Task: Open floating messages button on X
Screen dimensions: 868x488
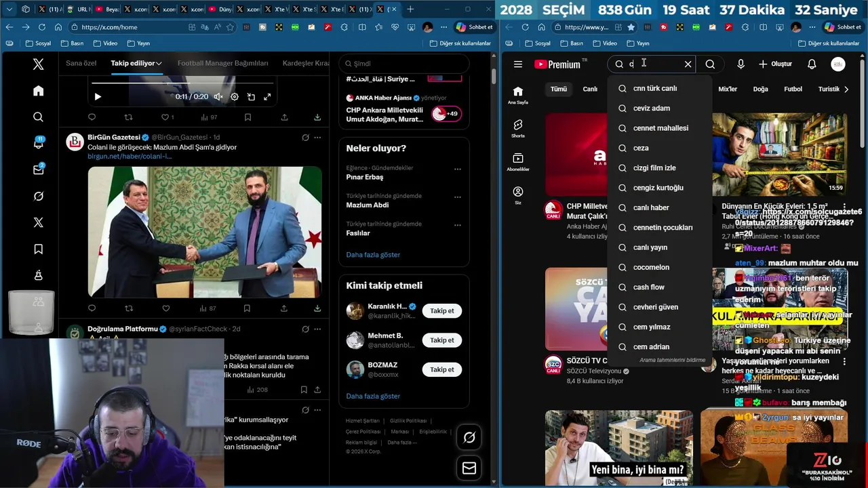Action: 469,468
